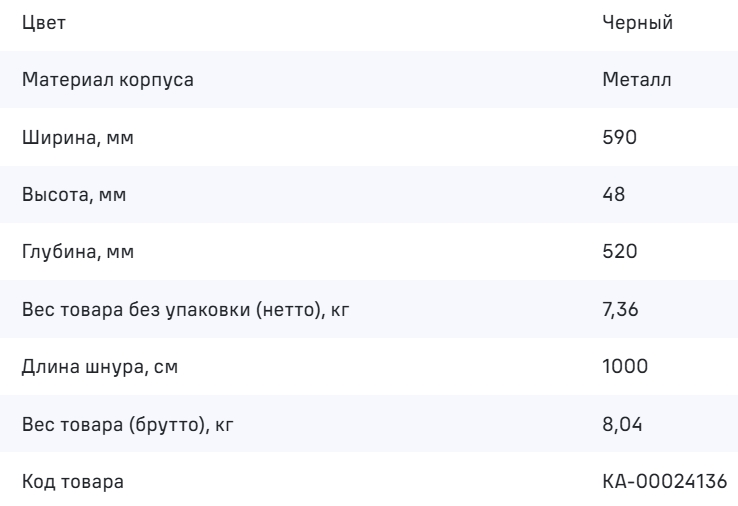Select the "Металл" material value

[x=635, y=80]
